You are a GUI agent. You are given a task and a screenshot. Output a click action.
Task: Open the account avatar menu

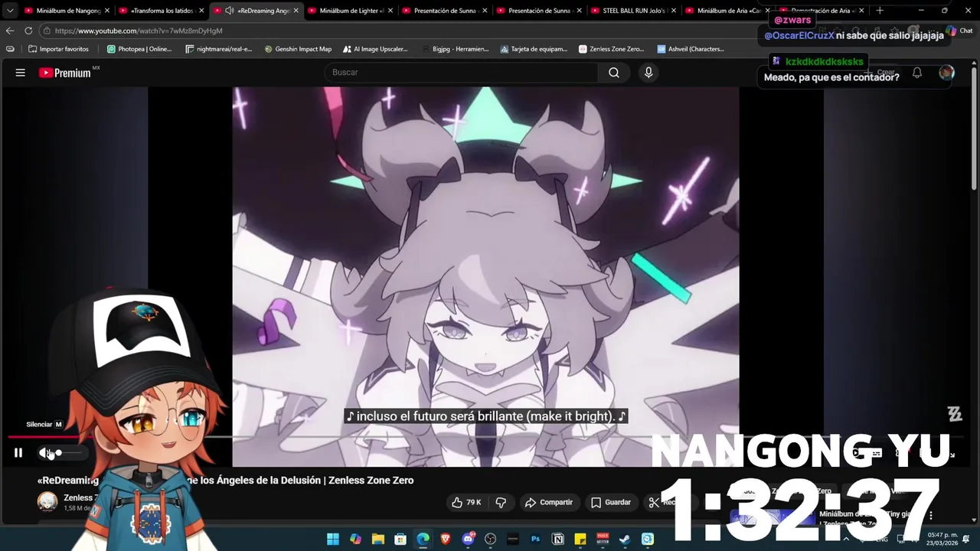pos(947,73)
